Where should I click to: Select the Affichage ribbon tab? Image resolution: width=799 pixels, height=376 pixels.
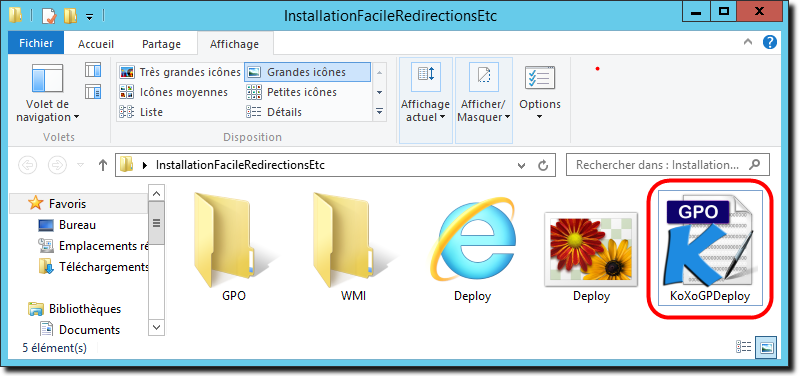tap(234, 44)
